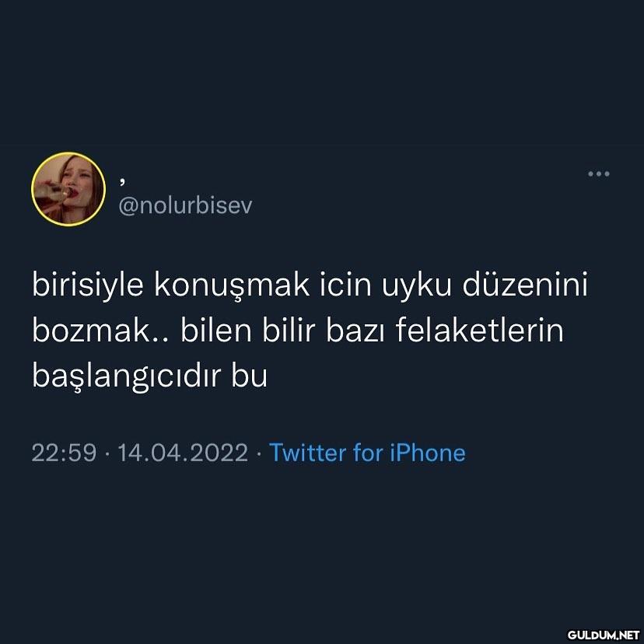This screenshot has height=644, width=644.
Task: Click the word "uyku" in the tweet
Action: point(416,287)
